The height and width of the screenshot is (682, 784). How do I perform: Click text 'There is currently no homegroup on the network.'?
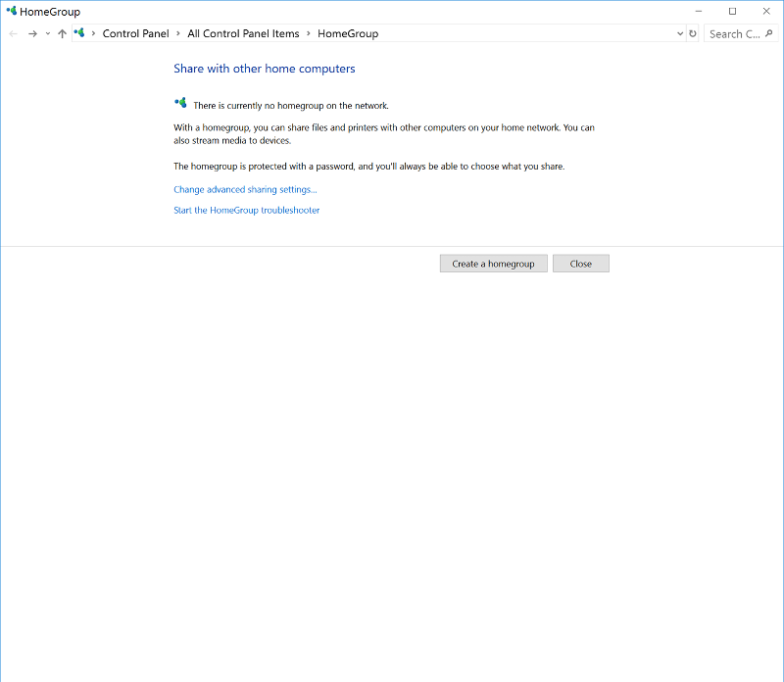pos(291,106)
